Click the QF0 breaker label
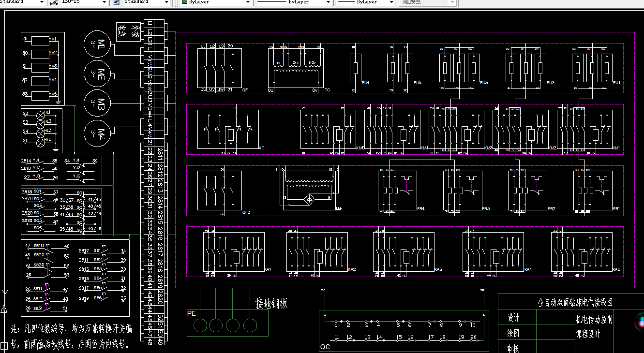 tap(246, 212)
